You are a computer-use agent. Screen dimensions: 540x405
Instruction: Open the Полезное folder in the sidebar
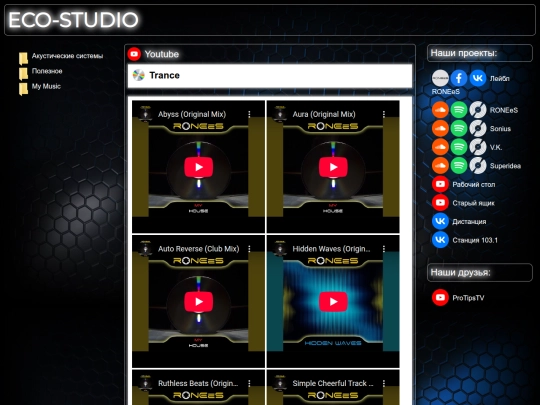(x=47, y=71)
